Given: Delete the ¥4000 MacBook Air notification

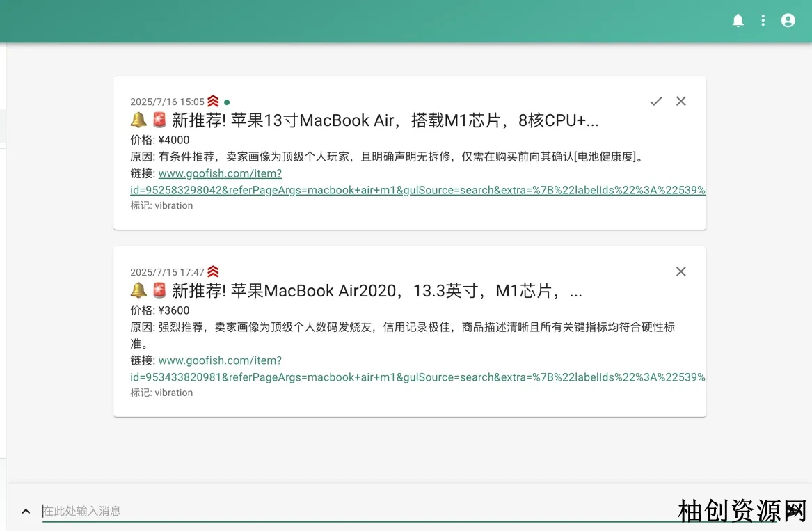Looking at the screenshot, I should tap(681, 102).
